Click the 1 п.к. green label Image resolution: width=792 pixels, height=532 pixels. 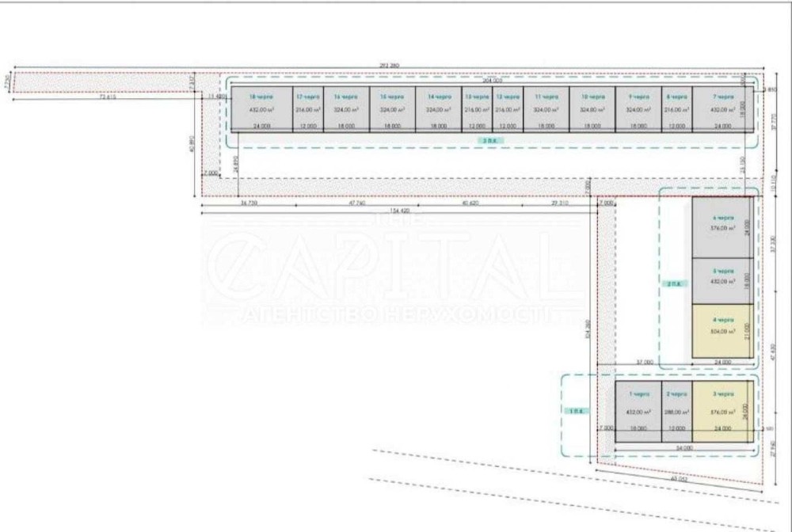click(576, 411)
